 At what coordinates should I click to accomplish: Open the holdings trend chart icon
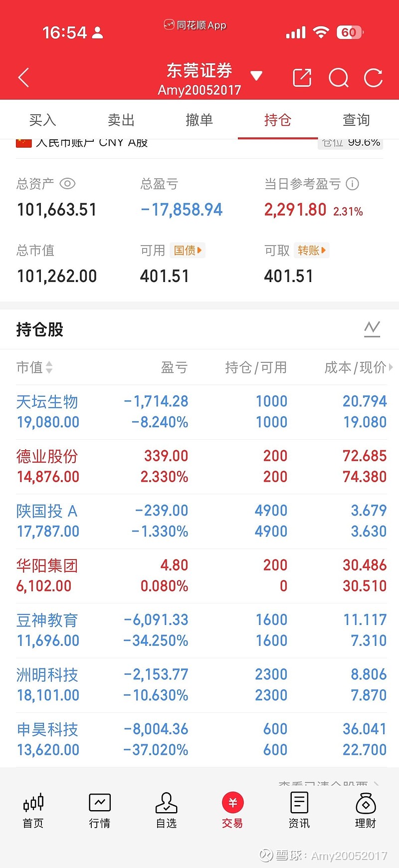372,329
